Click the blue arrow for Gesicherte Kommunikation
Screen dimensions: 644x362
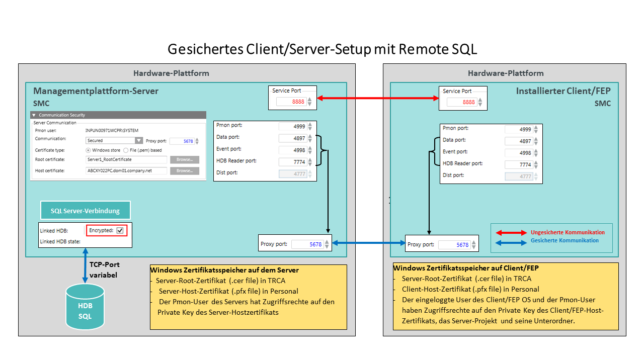point(511,241)
